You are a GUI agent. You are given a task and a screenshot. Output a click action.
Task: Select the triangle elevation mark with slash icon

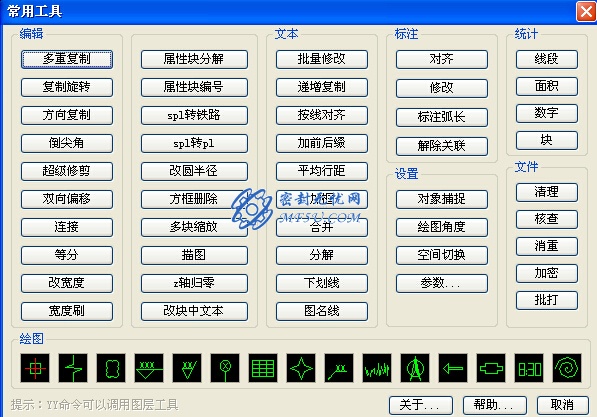click(187, 368)
